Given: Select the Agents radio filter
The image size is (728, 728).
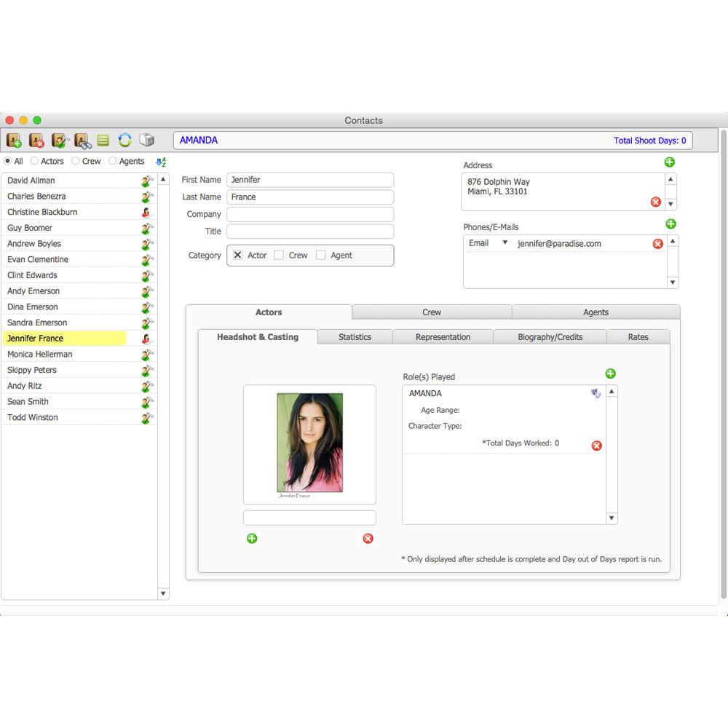Looking at the screenshot, I should point(113,162).
